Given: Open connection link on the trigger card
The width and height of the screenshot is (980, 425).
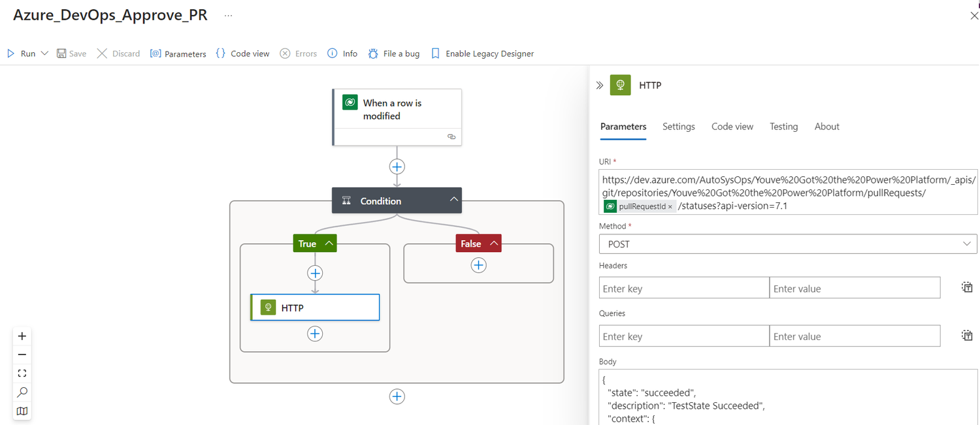Looking at the screenshot, I should 451,136.
